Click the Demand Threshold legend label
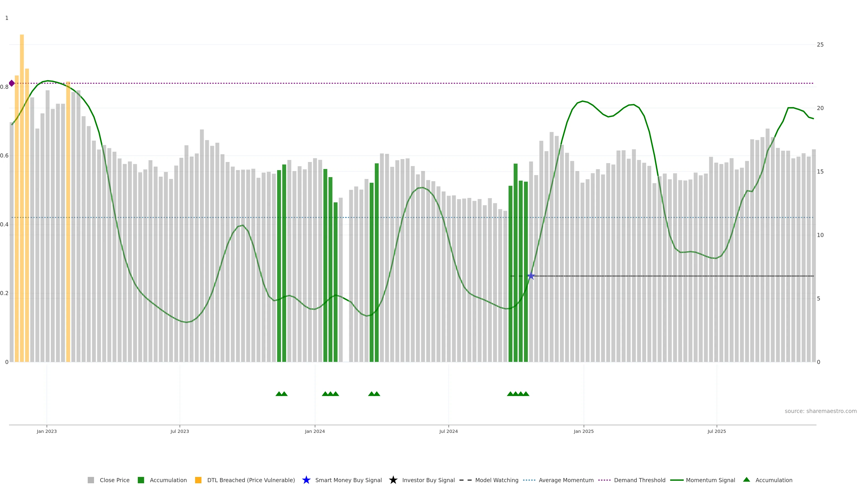 coord(639,480)
